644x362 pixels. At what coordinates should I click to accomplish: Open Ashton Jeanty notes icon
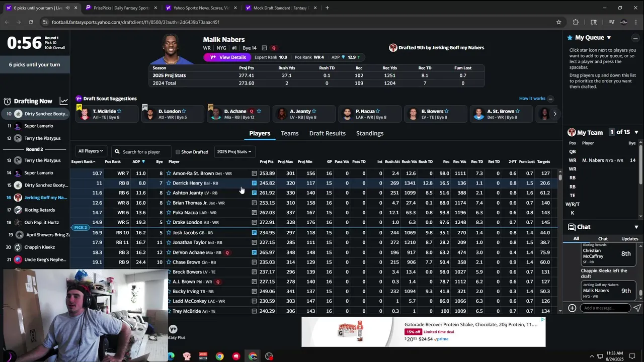[254, 193]
